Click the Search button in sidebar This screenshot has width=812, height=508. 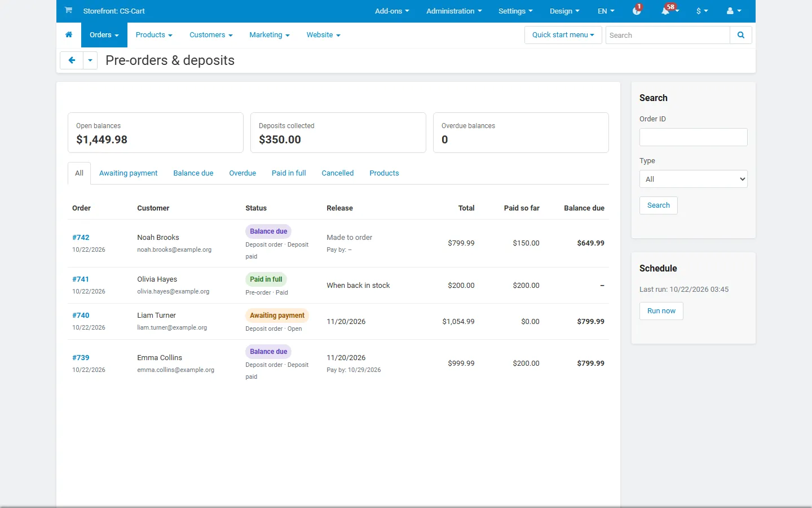(x=658, y=205)
